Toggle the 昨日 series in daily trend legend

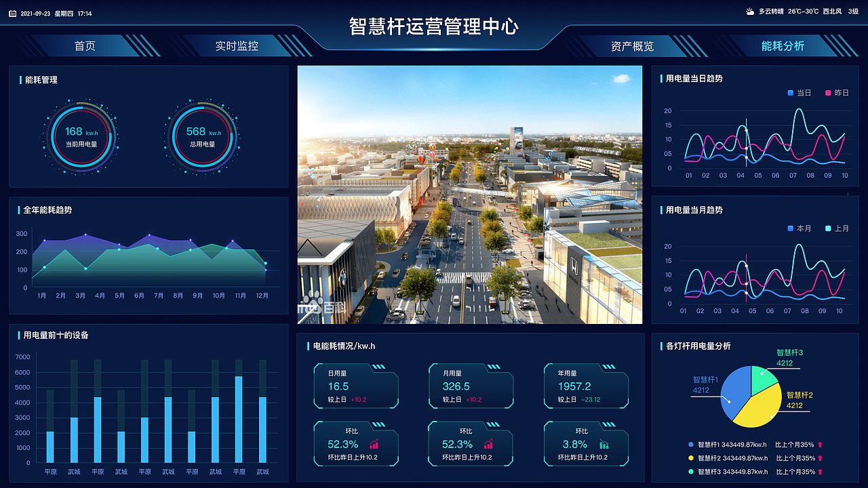[837, 93]
